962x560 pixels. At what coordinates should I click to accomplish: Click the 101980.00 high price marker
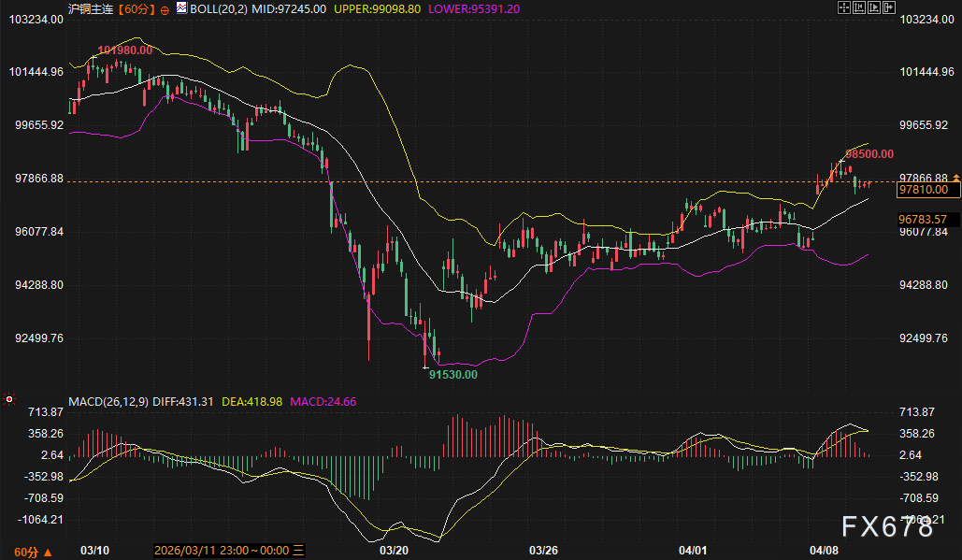[x=124, y=49]
